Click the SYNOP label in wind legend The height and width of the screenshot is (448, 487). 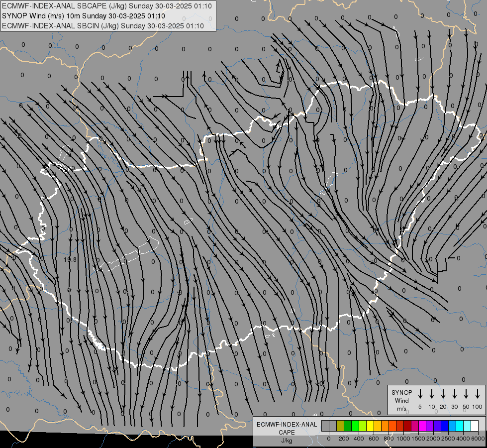(401, 392)
